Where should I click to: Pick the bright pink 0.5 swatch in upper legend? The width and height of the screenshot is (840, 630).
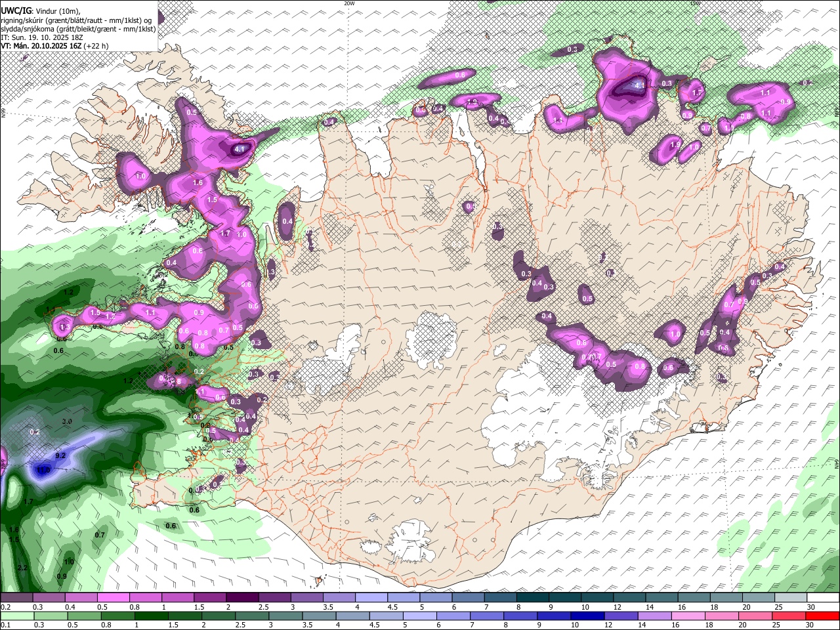pos(113,598)
